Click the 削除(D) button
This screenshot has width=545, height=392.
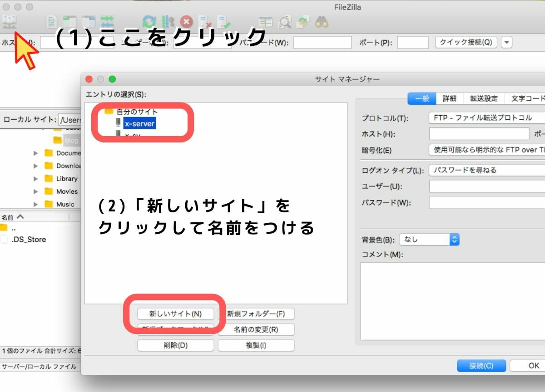175,345
